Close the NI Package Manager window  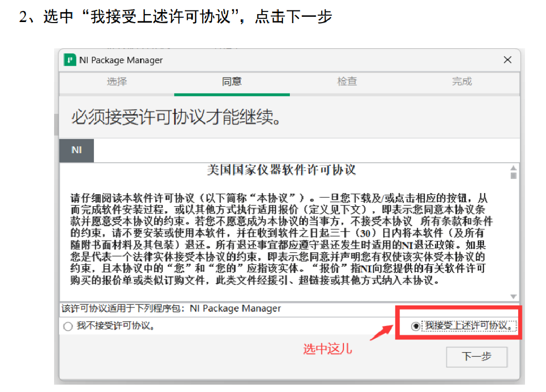507,60
